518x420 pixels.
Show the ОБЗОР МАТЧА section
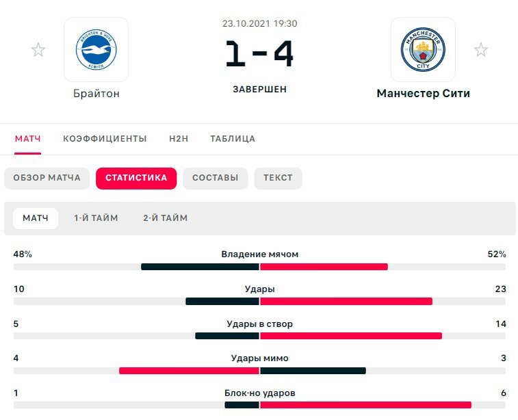click(x=47, y=179)
